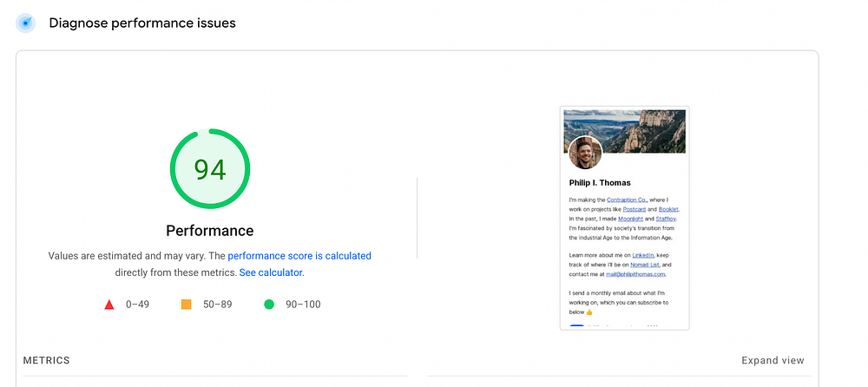Open the 'performance score is calculated' link
Image resolution: width=868 pixels, height=387 pixels.
299,256
